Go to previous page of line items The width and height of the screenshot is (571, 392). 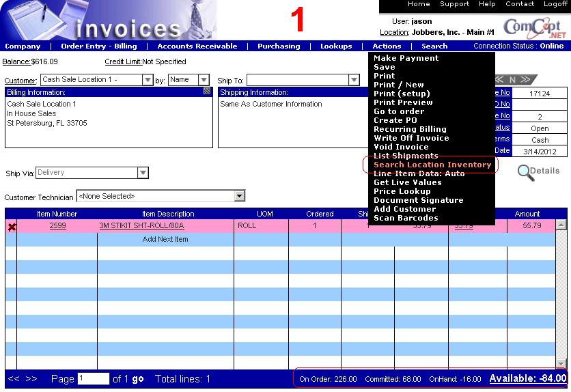tap(13, 378)
